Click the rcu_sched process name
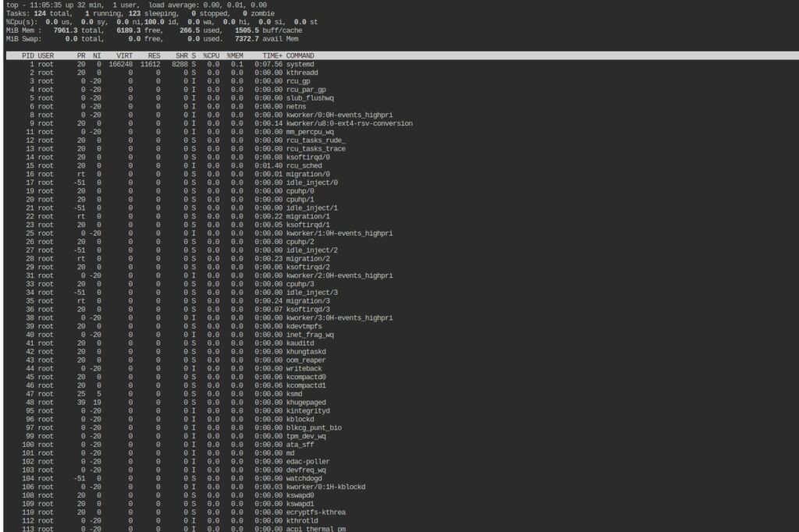 pyautogui.click(x=304, y=165)
